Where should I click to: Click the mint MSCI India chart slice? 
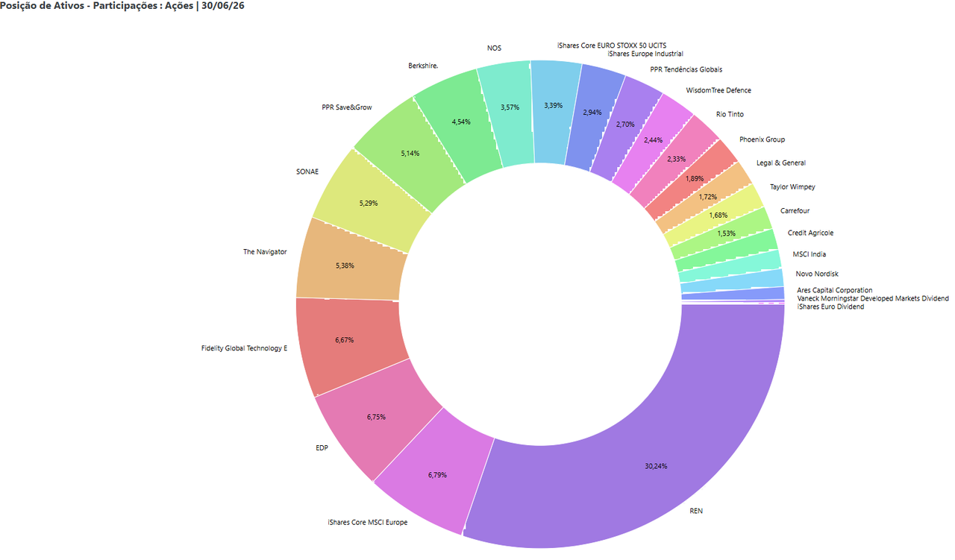[733, 265]
